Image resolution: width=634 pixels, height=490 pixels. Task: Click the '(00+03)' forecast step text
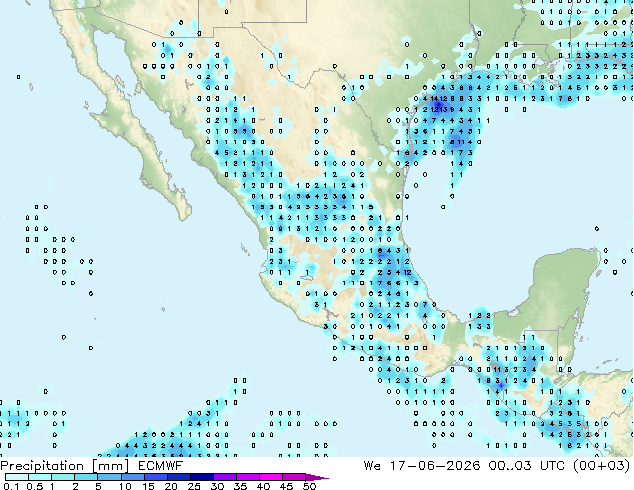602,466
